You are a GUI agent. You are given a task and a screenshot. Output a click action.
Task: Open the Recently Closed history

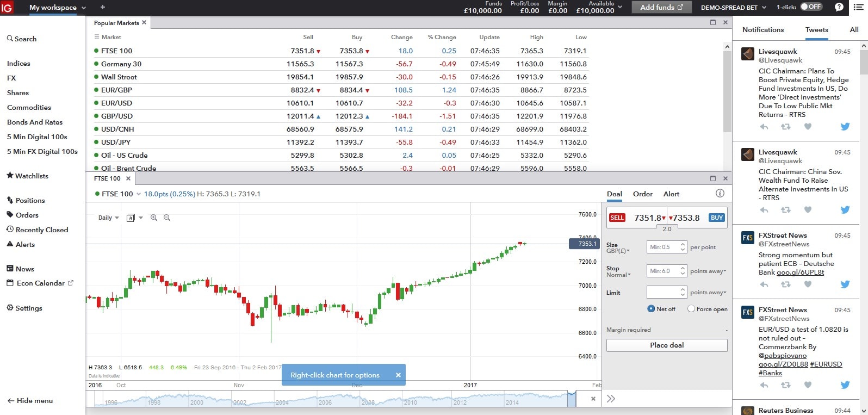tap(38, 230)
